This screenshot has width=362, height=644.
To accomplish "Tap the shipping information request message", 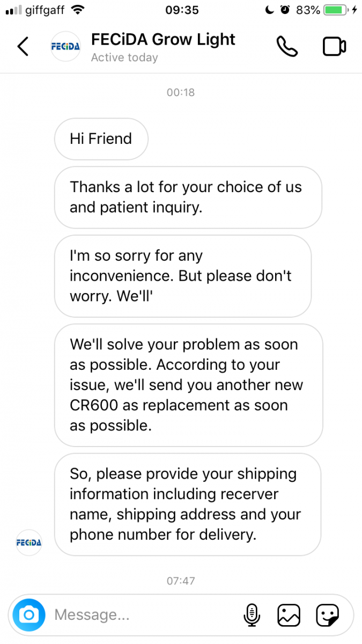I will pos(187,504).
